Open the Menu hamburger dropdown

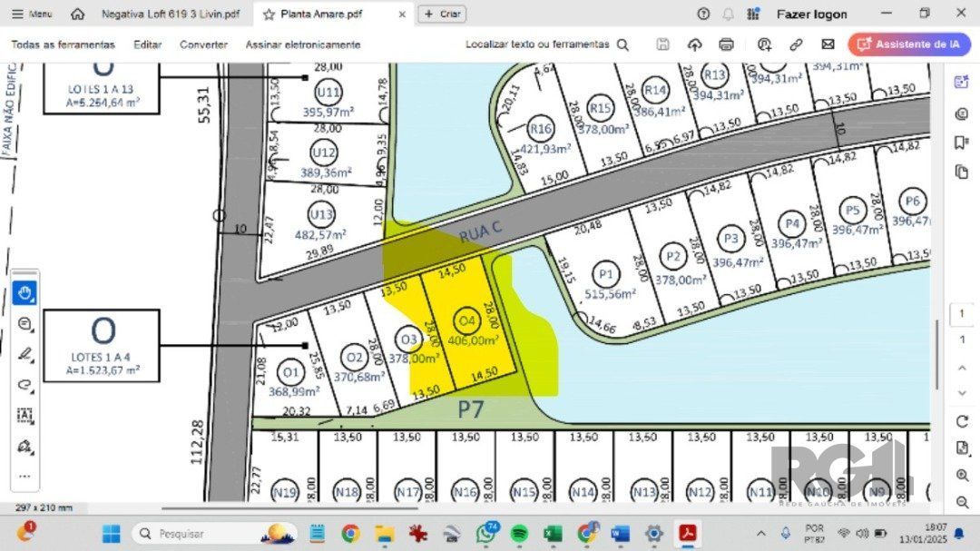[x=32, y=14]
